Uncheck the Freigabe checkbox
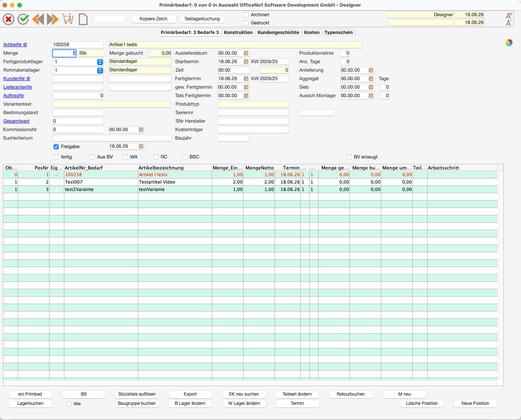The height and width of the screenshot is (420, 521). pos(56,147)
